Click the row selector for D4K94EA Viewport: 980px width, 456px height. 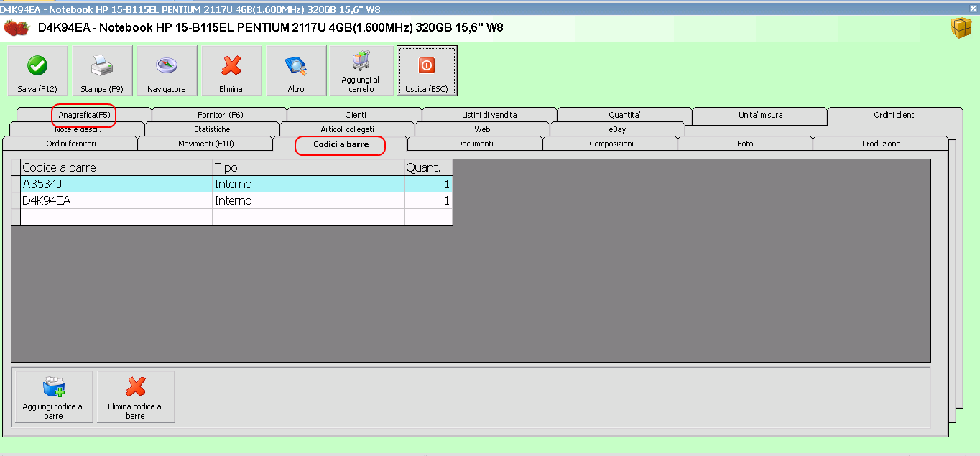click(16, 200)
